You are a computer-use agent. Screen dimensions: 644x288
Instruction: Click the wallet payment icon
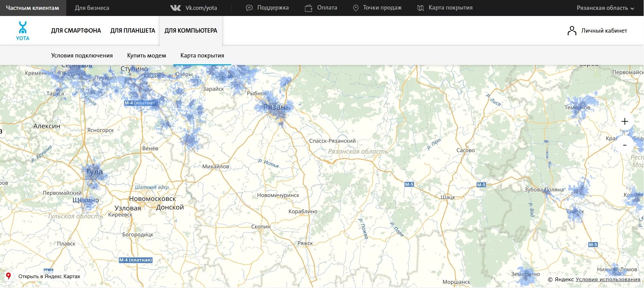[308, 8]
